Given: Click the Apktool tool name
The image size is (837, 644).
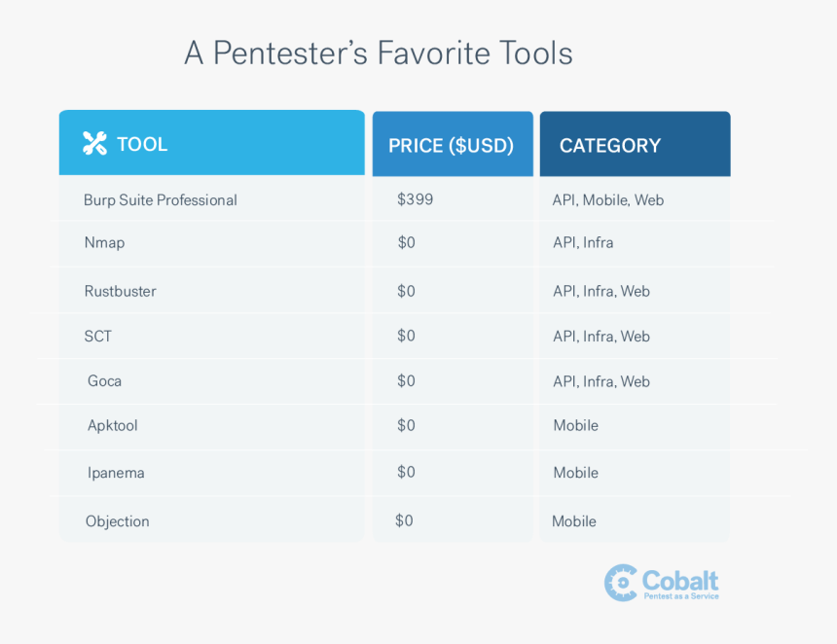Looking at the screenshot, I should pos(113,426).
